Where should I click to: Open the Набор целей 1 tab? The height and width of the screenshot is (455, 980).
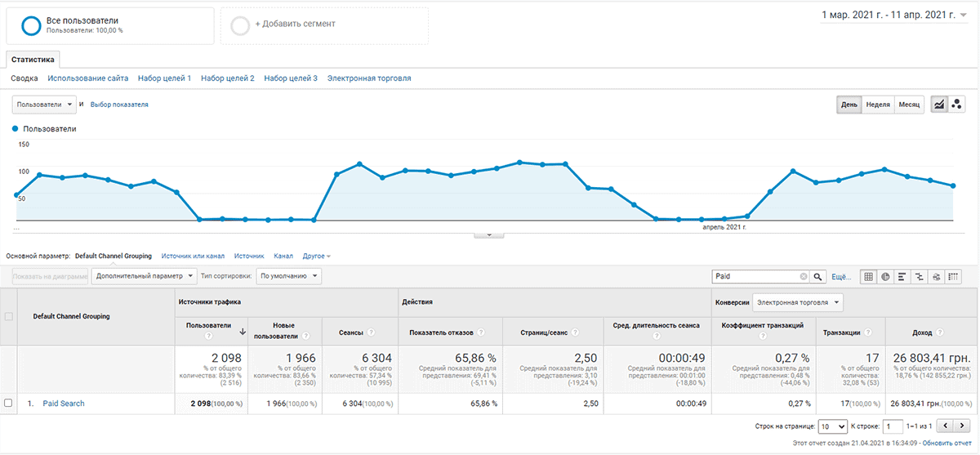[x=164, y=78]
